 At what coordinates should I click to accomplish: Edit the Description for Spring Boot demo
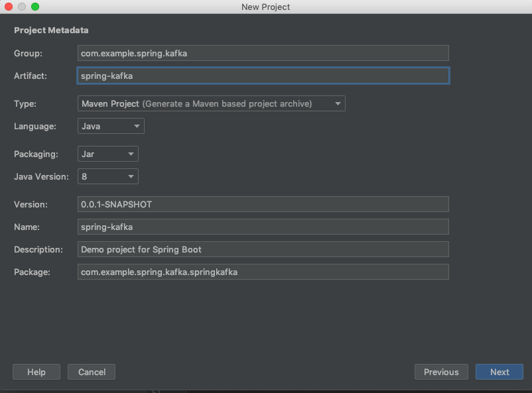pos(263,249)
